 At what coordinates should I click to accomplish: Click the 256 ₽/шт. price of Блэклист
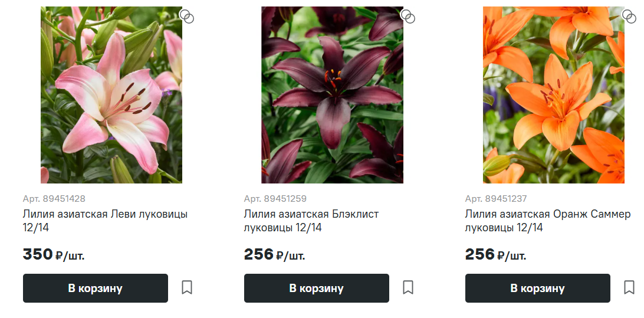click(x=274, y=255)
